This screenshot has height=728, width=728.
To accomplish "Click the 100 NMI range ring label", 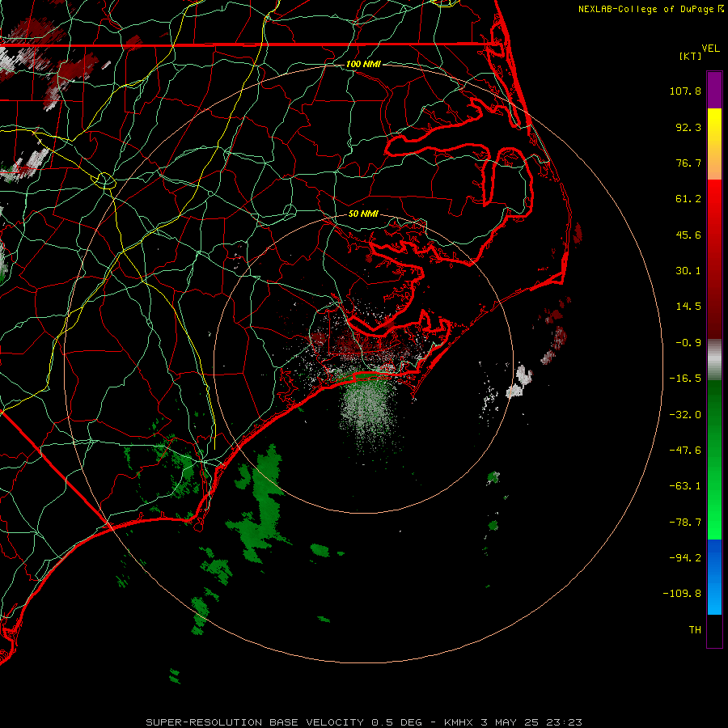I will (363, 64).
